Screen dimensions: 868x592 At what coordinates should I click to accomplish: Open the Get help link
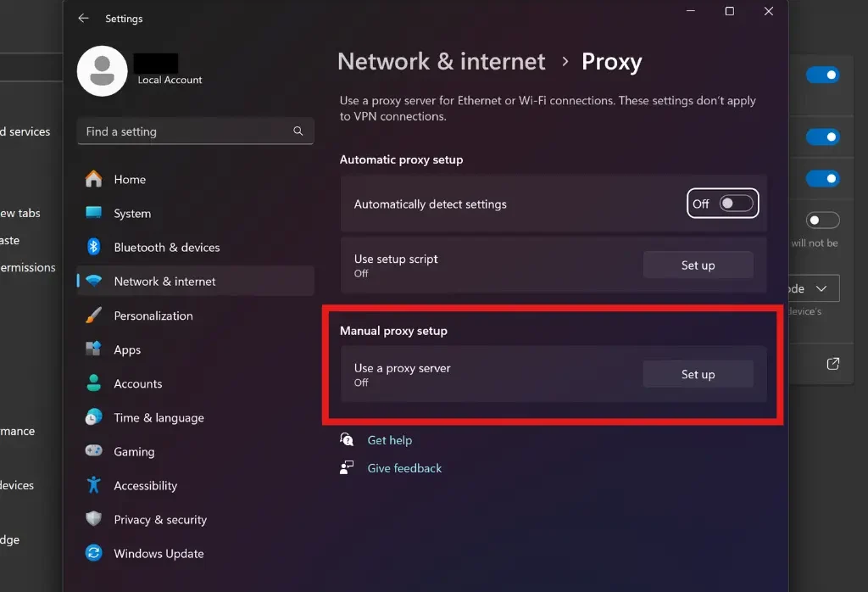pos(390,440)
